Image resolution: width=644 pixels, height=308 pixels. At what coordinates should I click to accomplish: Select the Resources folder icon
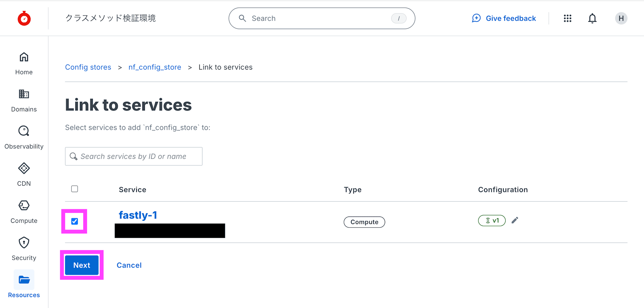[x=24, y=280]
